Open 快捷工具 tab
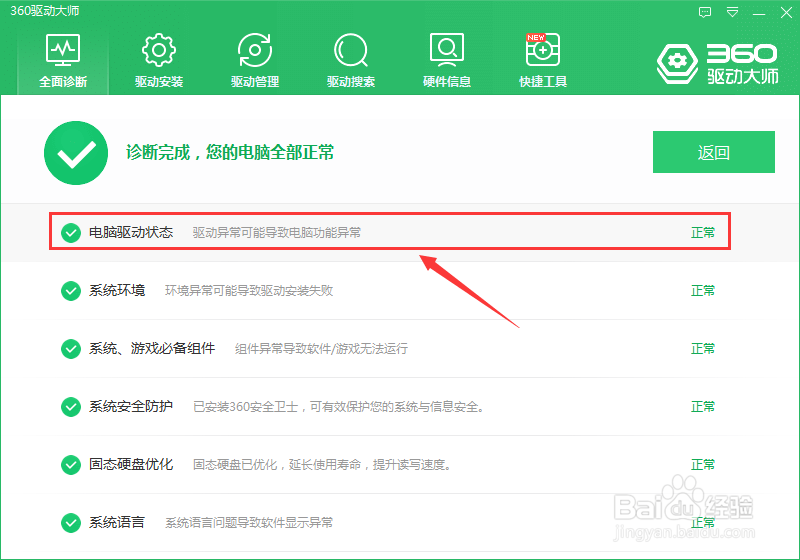 click(x=543, y=61)
